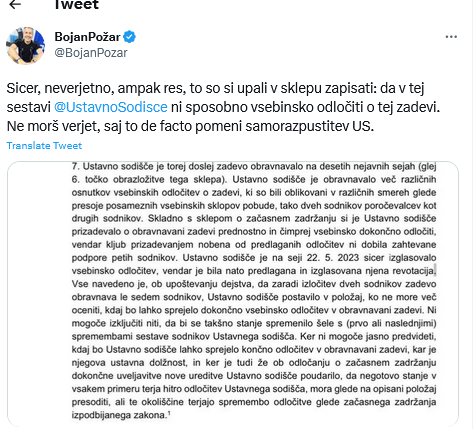The height and width of the screenshot is (429, 473).
Task: Click the Tweet page heading
Action: click(77, 5)
